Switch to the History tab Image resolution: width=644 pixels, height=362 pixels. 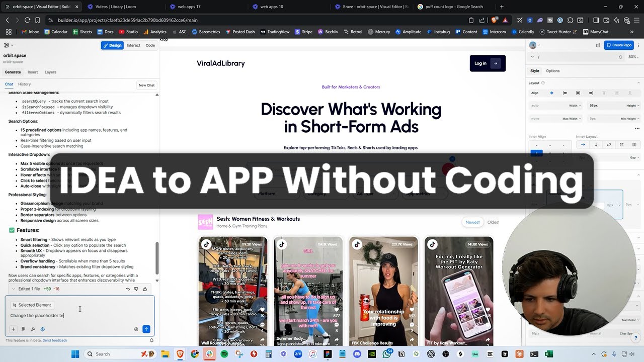click(24, 84)
